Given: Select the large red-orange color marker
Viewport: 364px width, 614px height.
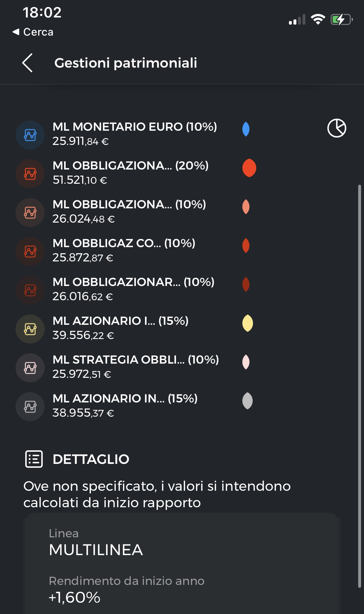Looking at the screenshot, I should point(249,168).
